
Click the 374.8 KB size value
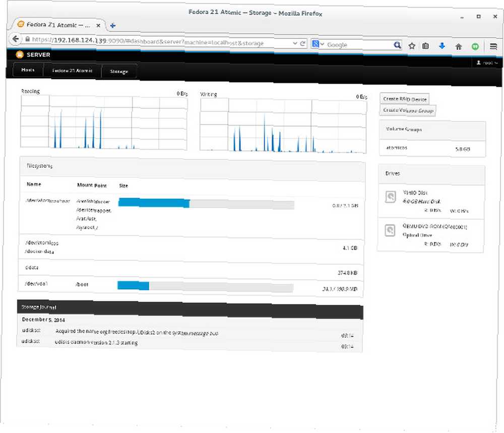tap(347, 273)
